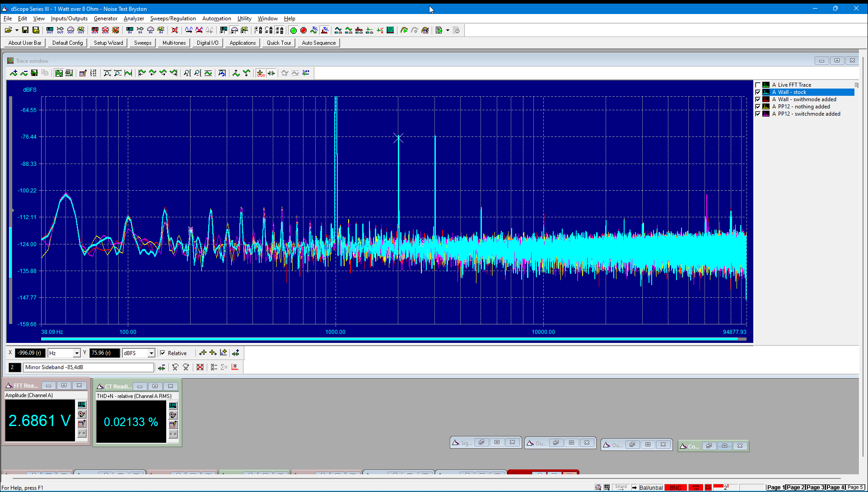The height and width of the screenshot is (492, 868).
Task: Remove a trace with the minus-wave icon
Action: [x=24, y=73]
